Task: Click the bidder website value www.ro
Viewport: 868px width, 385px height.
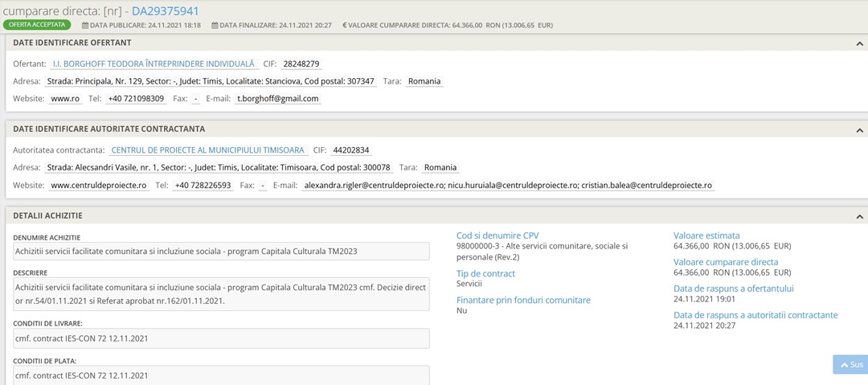Action: pyautogui.click(x=65, y=99)
